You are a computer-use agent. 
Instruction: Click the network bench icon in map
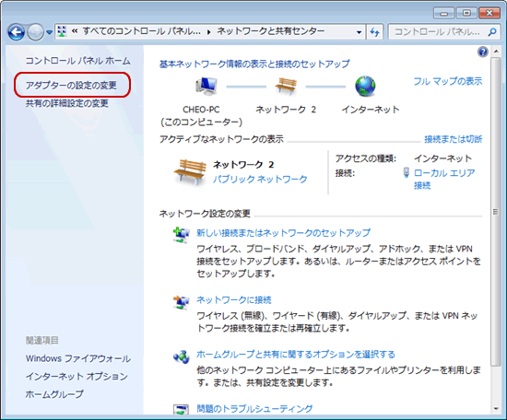286,87
